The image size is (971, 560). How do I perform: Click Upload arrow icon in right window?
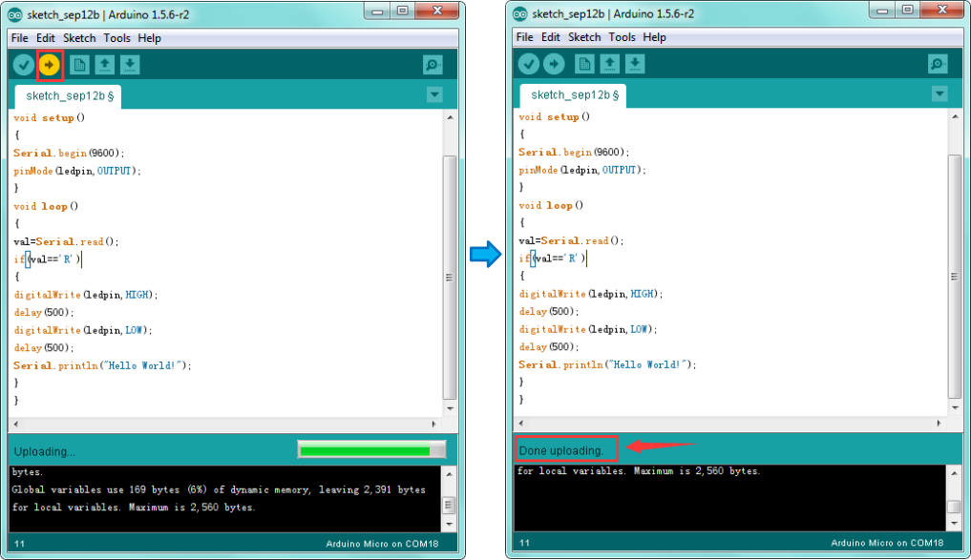tap(554, 64)
